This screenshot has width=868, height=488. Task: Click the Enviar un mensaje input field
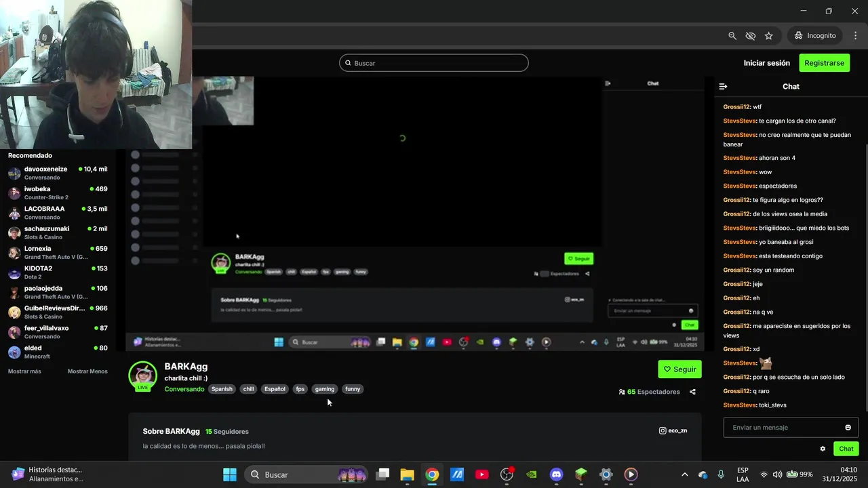782,428
